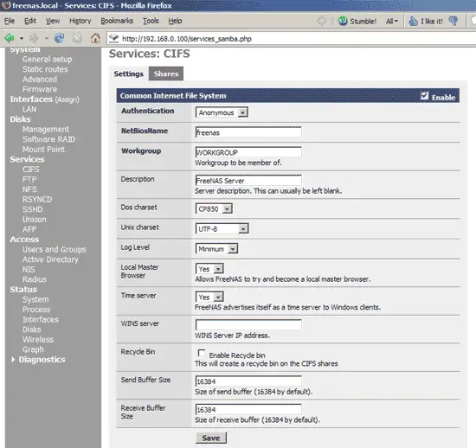
Task: Open the Log Level dropdown
Action: 216,249
